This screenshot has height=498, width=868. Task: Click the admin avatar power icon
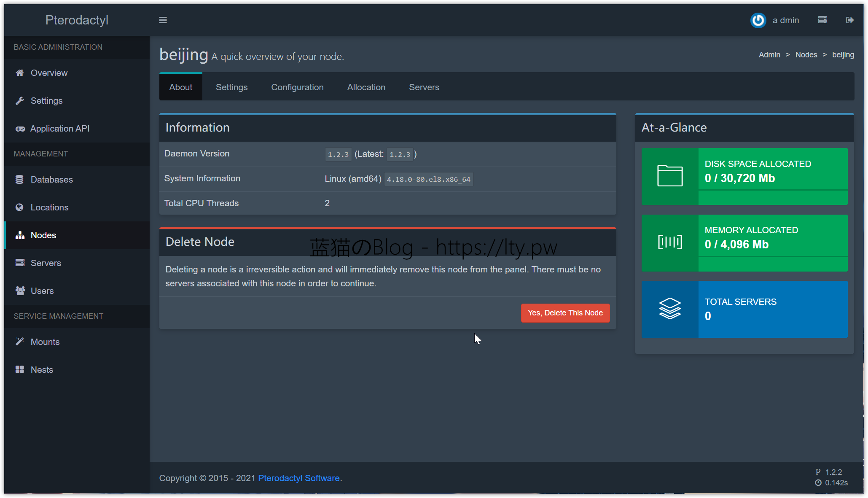point(758,20)
